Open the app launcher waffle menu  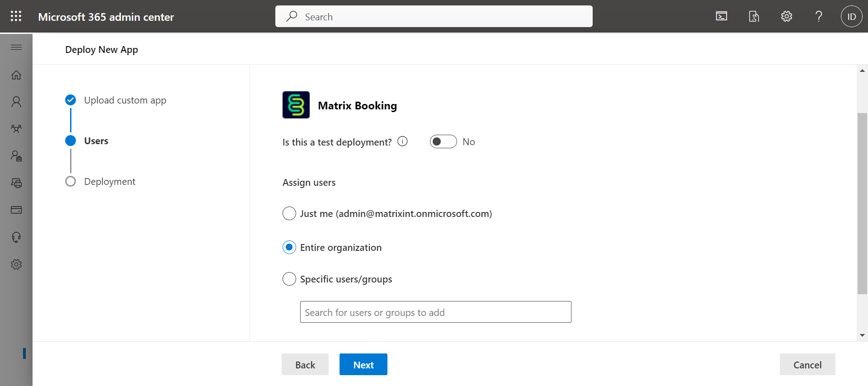pos(16,16)
